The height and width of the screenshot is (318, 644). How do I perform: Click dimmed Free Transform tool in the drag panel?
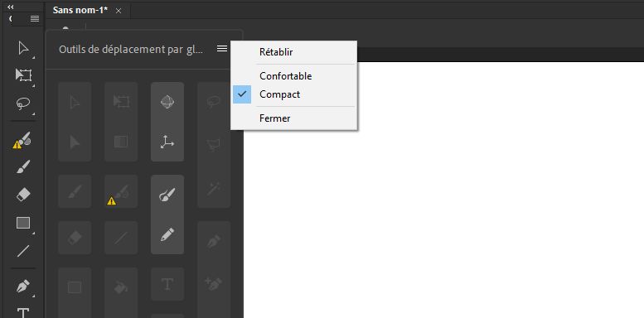pos(121,102)
